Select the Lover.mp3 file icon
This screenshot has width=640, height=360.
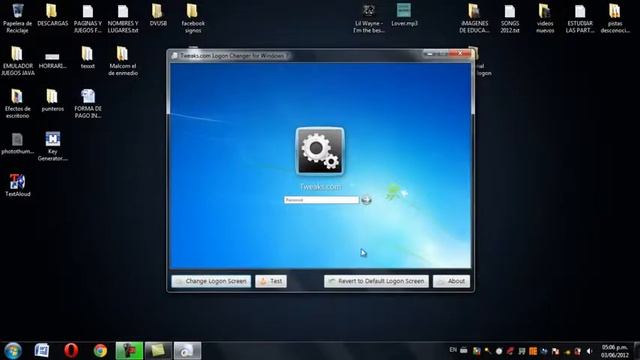tap(404, 15)
